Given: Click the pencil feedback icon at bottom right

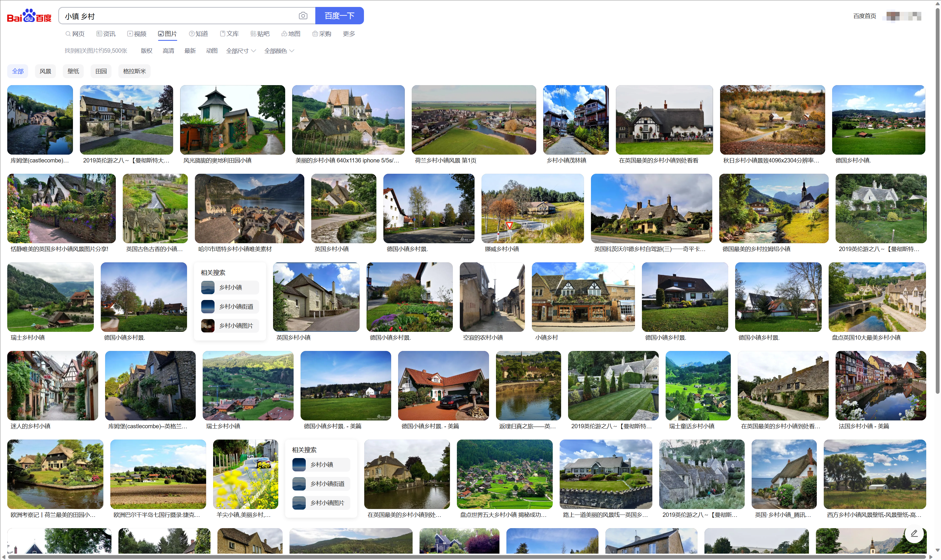Looking at the screenshot, I should point(914,533).
